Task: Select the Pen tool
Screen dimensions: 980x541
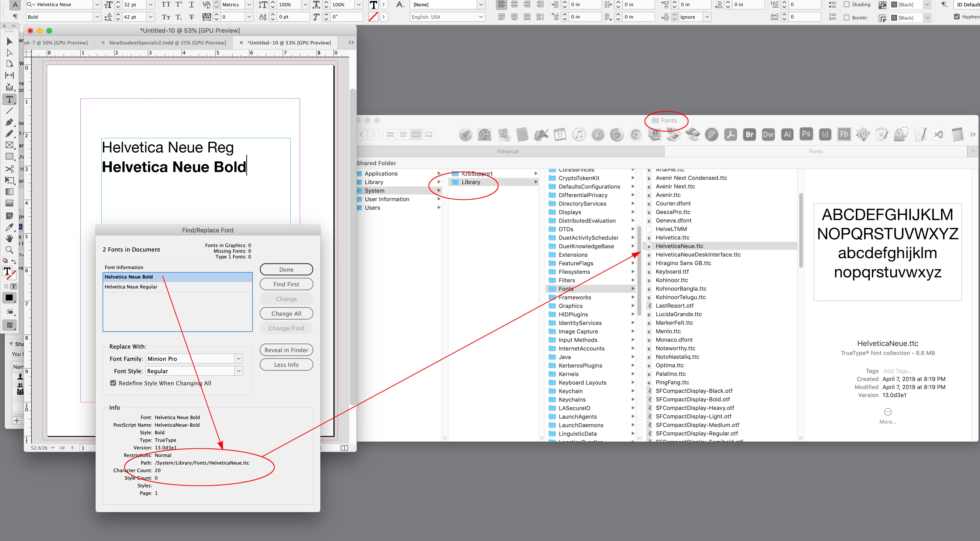Action: [x=9, y=122]
